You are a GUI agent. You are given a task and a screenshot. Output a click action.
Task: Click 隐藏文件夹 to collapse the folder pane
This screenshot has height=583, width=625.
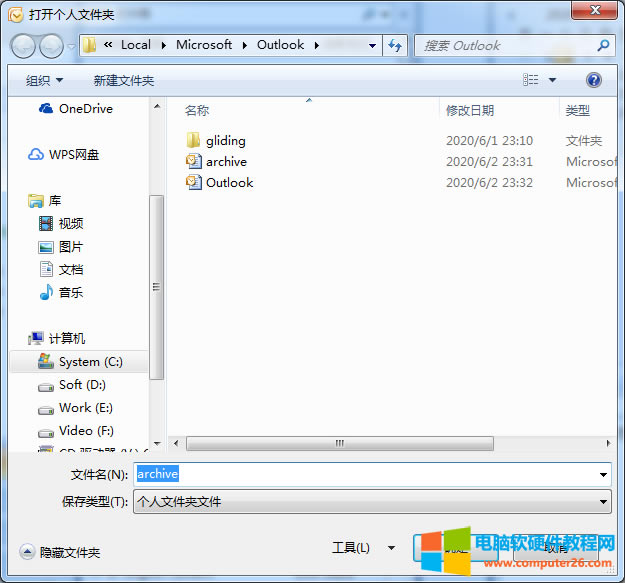[60, 552]
